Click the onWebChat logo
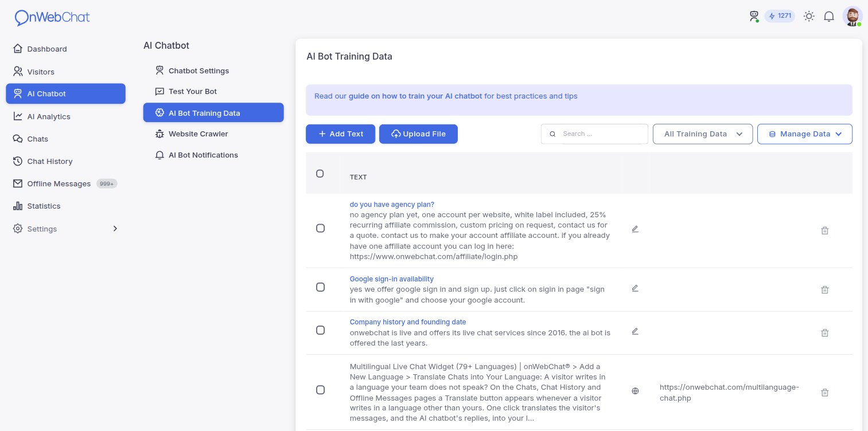Screen dimensions: 868x431 [x=52, y=17]
